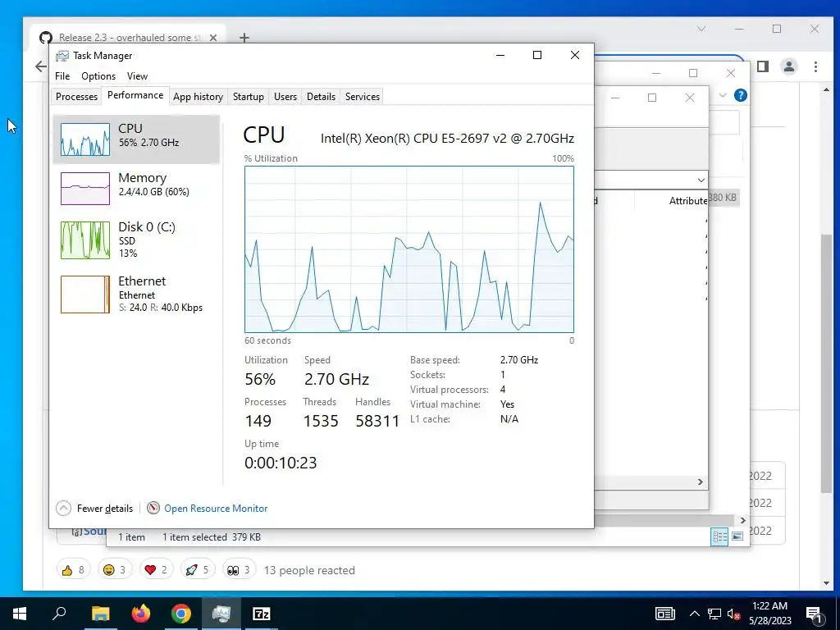
Task: Open the Details tab
Action: pos(321,97)
